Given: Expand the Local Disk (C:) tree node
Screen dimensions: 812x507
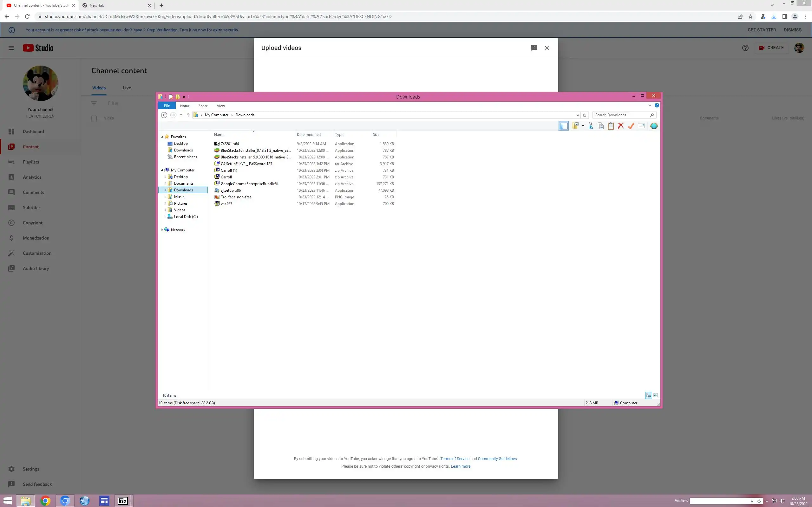Looking at the screenshot, I should (165, 217).
